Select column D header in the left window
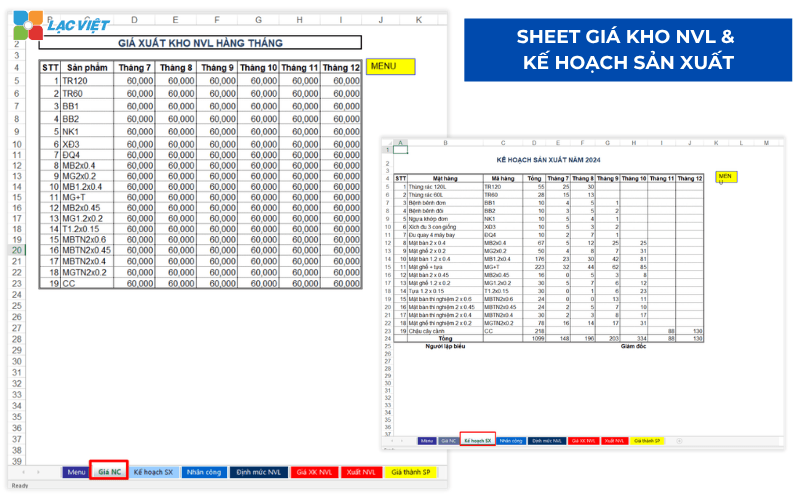The image size is (800, 500). [x=134, y=20]
